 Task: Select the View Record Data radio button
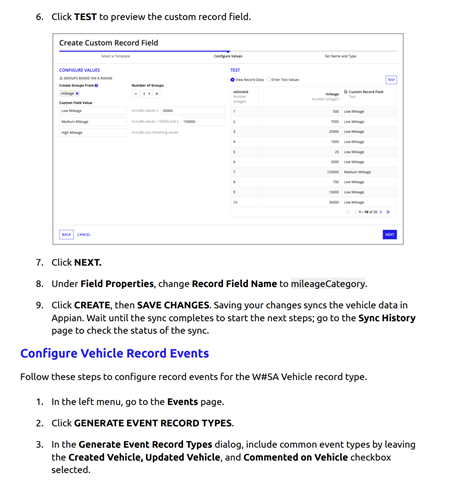[x=233, y=80]
